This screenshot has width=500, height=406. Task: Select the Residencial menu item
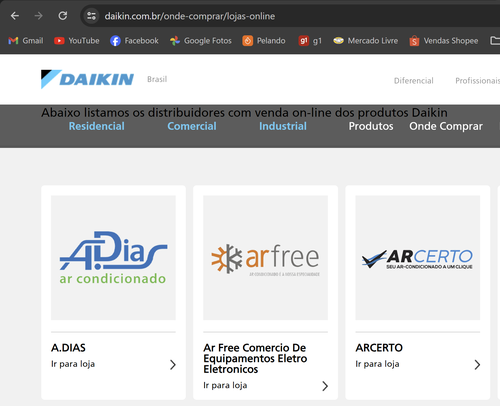click(97, 126)
